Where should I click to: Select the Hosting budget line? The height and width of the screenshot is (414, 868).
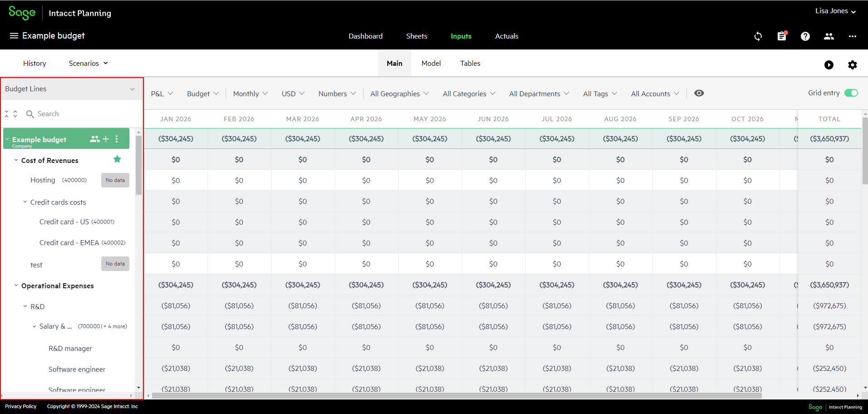[43, 180]
